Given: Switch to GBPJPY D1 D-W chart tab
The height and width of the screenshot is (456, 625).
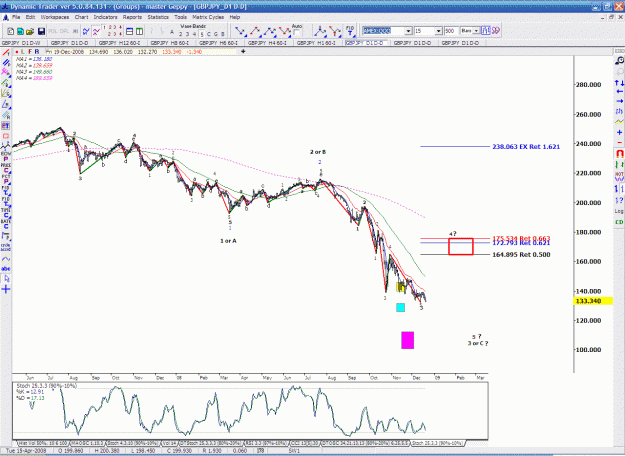Looking at the screenshot, I should (x=22, y=43).
